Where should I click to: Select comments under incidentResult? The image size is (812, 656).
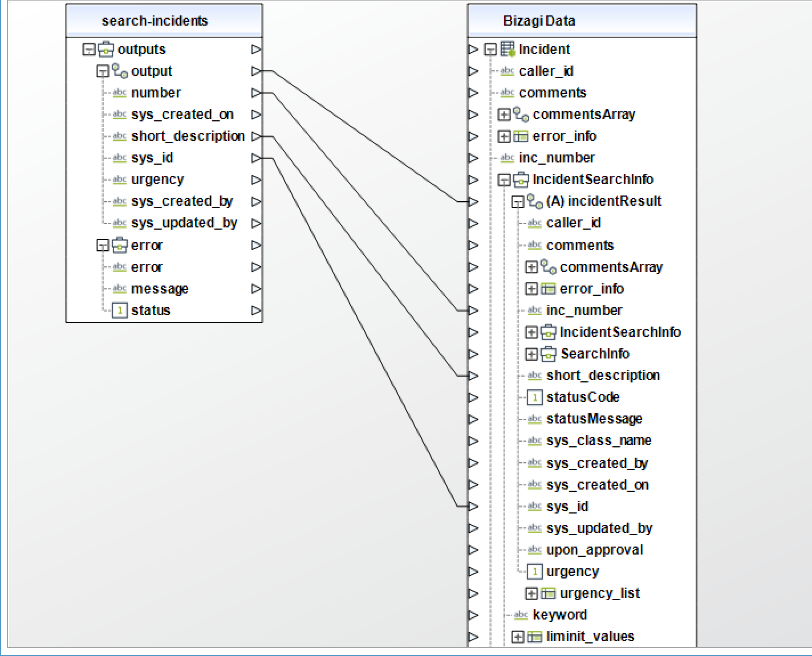tap(580, 246)
